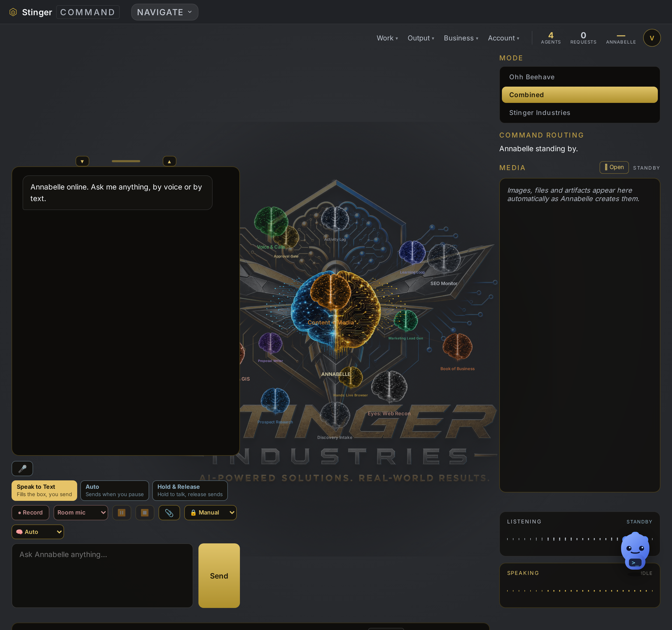The width and height of the screenshot is (672, 630).
Task: Open the brain Auto model dropdown
Action: tap(38, 532)
